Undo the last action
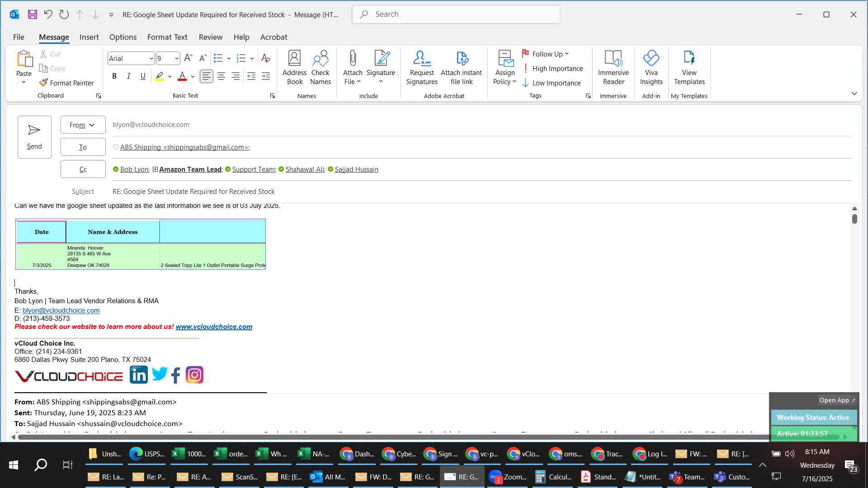 (x=48, y=14)
